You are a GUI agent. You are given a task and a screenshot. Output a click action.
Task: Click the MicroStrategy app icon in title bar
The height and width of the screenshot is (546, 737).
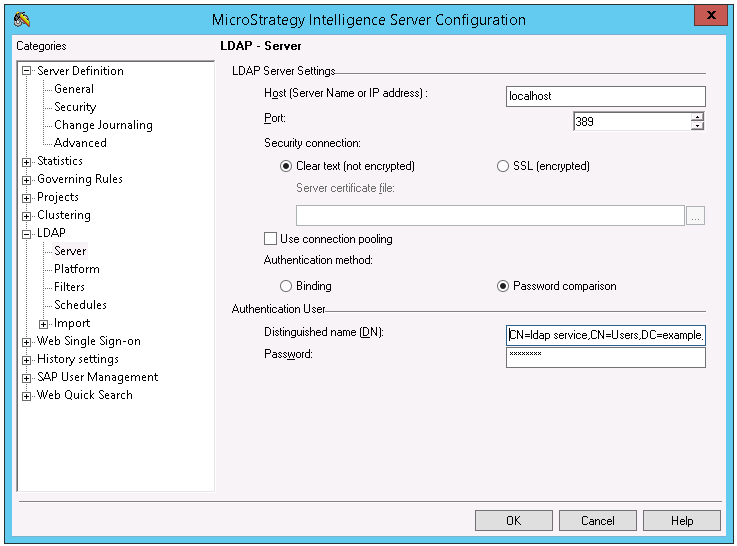click(22, 19)
